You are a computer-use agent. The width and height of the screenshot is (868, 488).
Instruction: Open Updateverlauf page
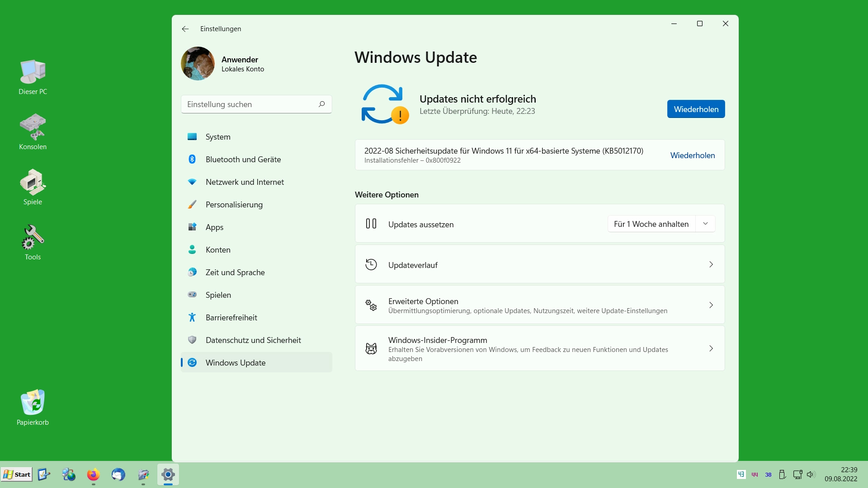(x=540, y=265)
